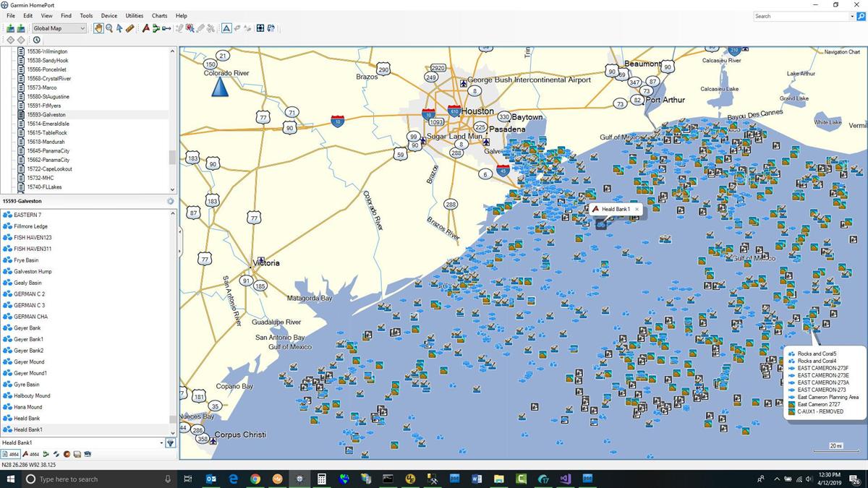Click the library list scrollbar down arrow
The image size is (868, 488).
tap(172, 190)
